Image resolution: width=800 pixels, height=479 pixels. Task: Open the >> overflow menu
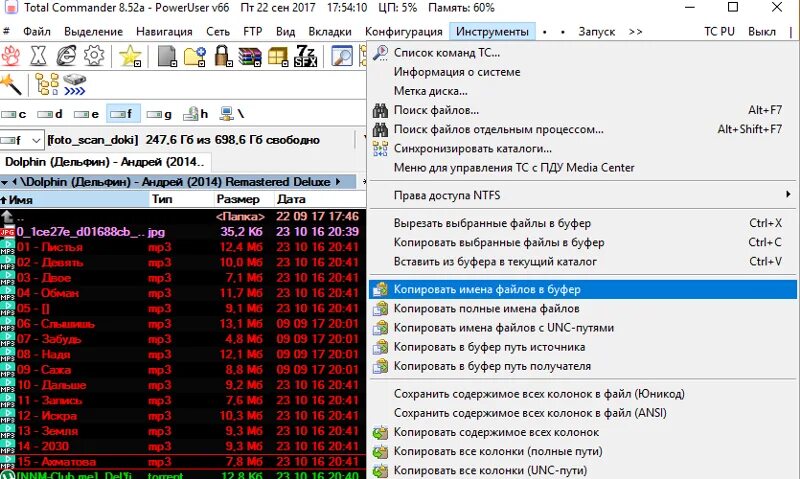point(635,32)
